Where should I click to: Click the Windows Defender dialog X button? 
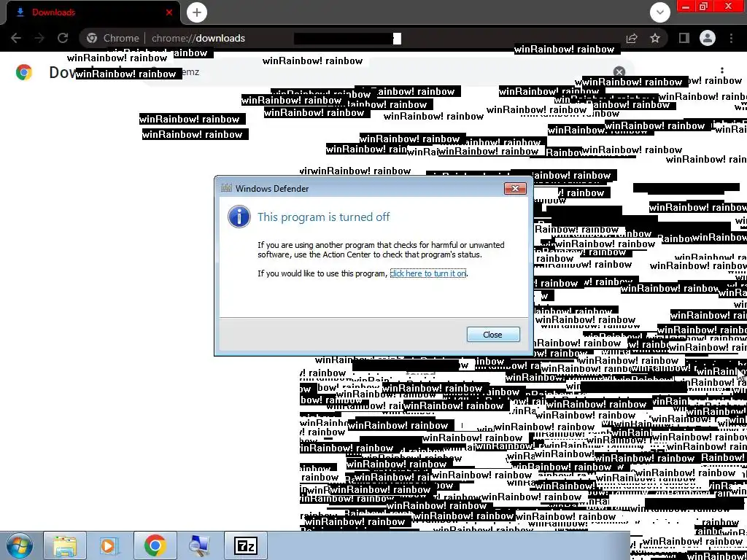click(x=515, y=189)
